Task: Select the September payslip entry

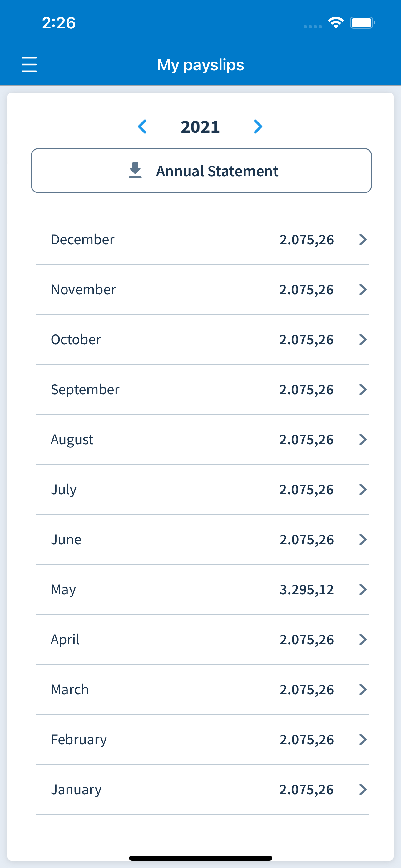Action: click(x=202, y=390)
